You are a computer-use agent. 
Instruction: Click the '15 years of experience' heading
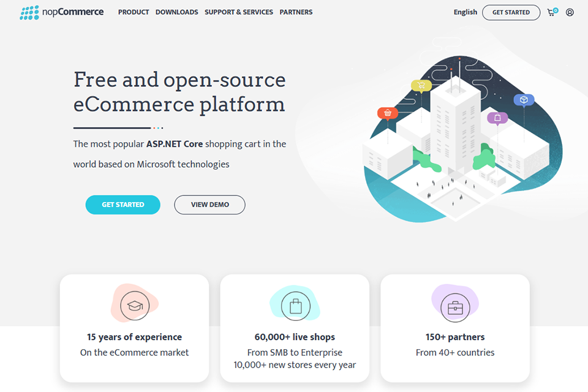(x=134, y=337)
